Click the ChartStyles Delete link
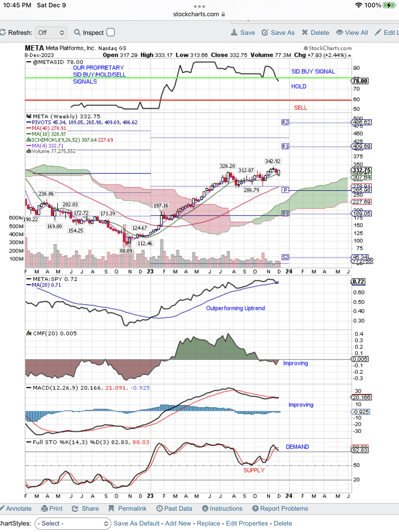This screenshot has height=532, width=399. click(x=283, y=523)
